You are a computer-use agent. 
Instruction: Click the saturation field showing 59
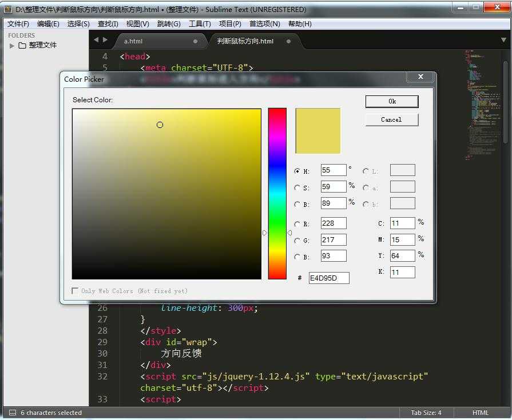tap(334, 187)
